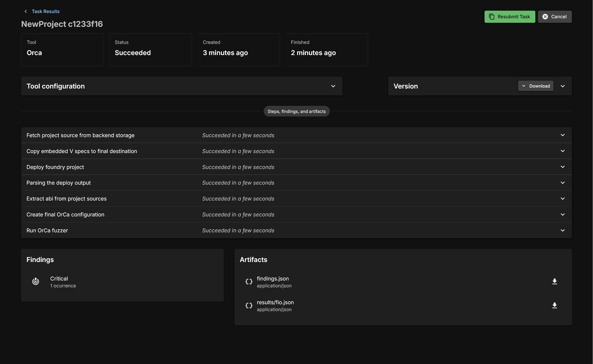Image resolution: width=593 pixels, height=364 pixels.
Task: Click the Status Succeeded card
Action: (x=150, y=50)
